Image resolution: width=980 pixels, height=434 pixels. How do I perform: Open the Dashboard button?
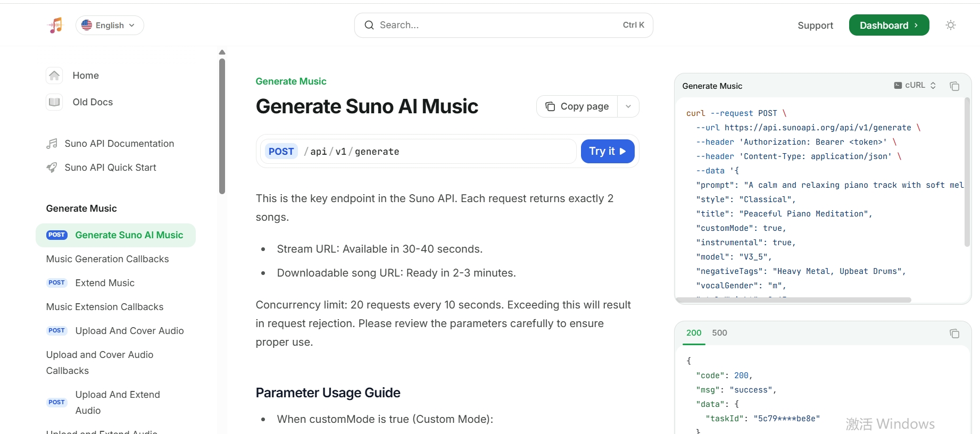tap(889, 25)
